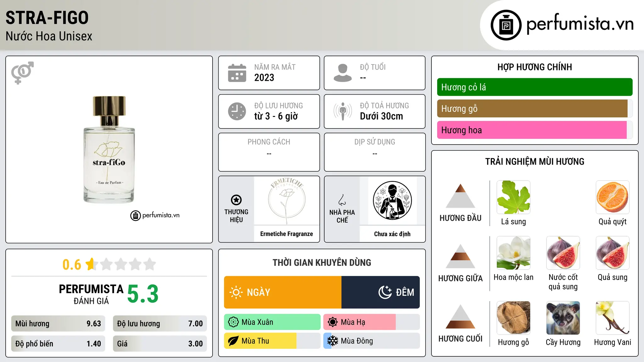Click the pyramid icon above Hương giữa
The width and height of the screenshot is (644, 362).
pos(460,256)
